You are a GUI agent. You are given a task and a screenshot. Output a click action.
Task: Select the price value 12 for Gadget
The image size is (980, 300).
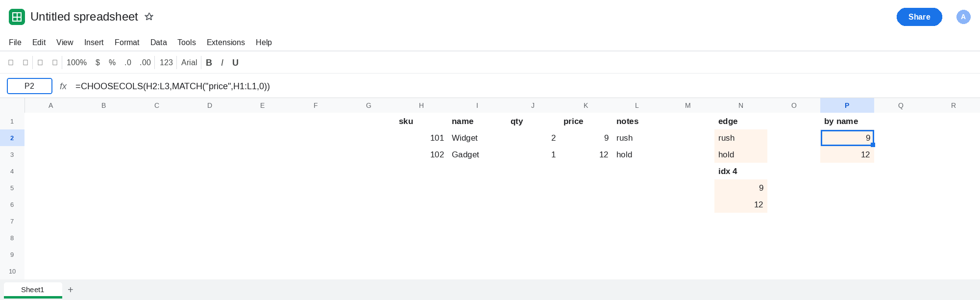pyautogui.click(x=586, y=154)
